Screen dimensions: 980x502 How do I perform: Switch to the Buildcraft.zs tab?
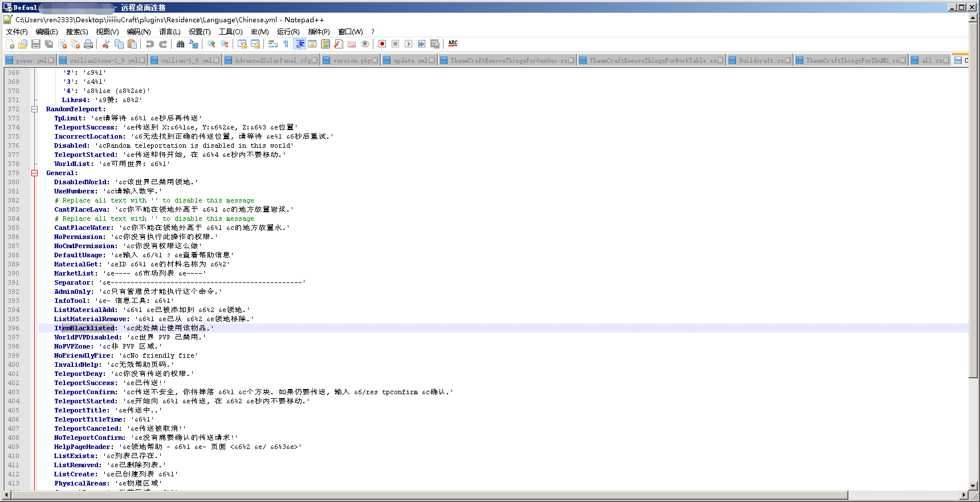[x=760, y=60]
